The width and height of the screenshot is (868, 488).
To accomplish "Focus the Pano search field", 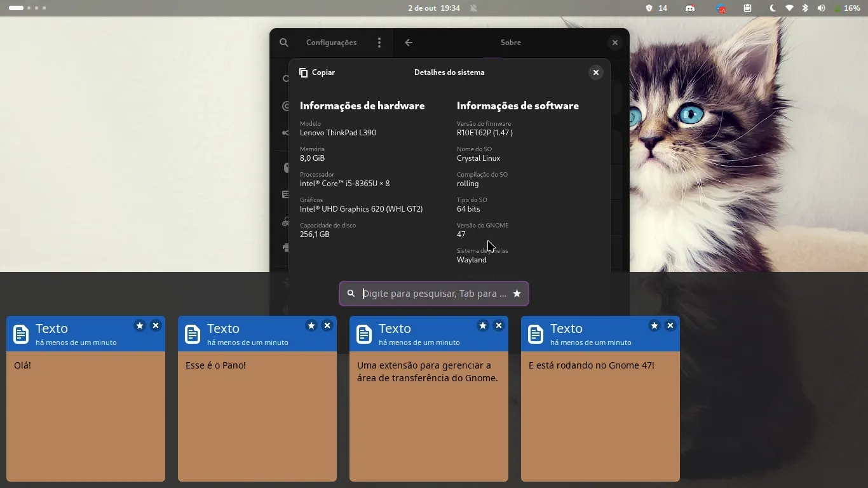I will point(434,294).
